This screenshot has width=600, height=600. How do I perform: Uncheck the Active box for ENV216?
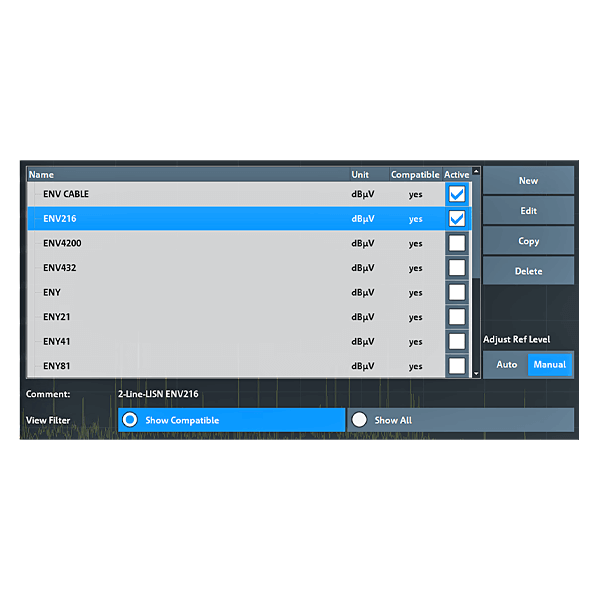click(457, 218)
